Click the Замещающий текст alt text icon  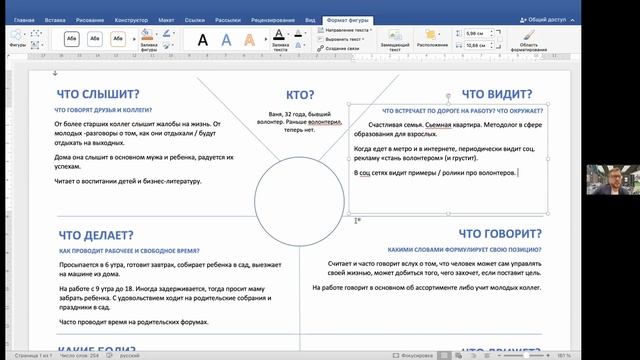pos(395,36)
